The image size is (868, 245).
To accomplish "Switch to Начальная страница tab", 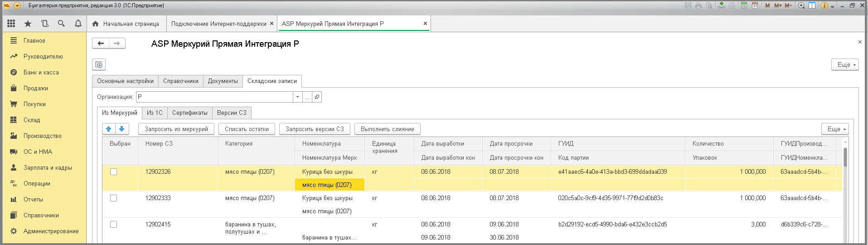I will [126, 24].
